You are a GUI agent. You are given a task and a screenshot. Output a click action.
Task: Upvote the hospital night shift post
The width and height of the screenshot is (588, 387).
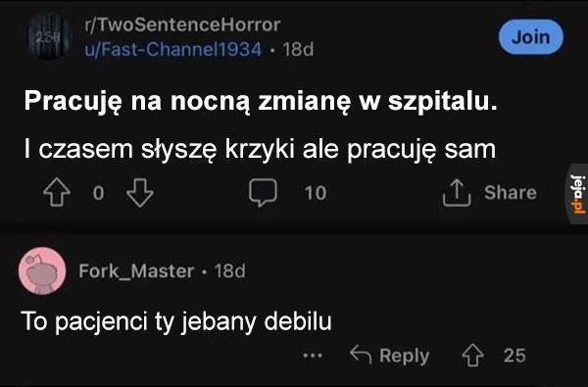[57, 192]
